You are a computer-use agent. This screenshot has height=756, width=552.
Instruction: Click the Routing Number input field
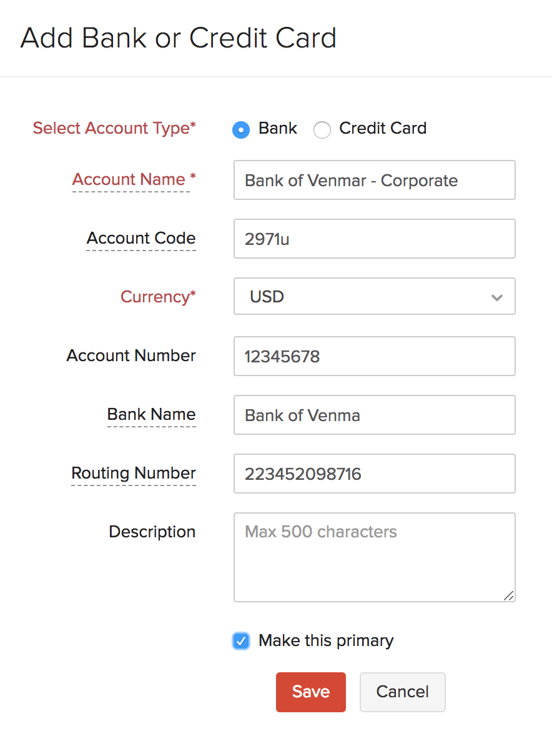pos(374,474)
